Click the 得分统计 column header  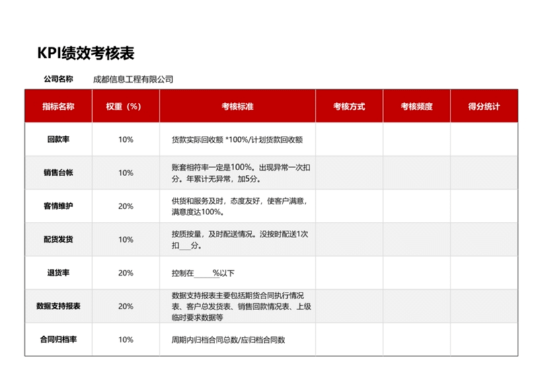click(484, 106)
